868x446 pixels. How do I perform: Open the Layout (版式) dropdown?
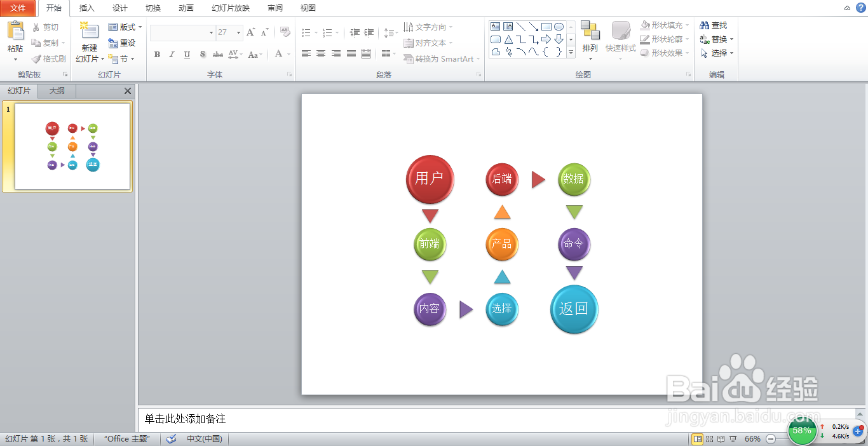point(125,27)
